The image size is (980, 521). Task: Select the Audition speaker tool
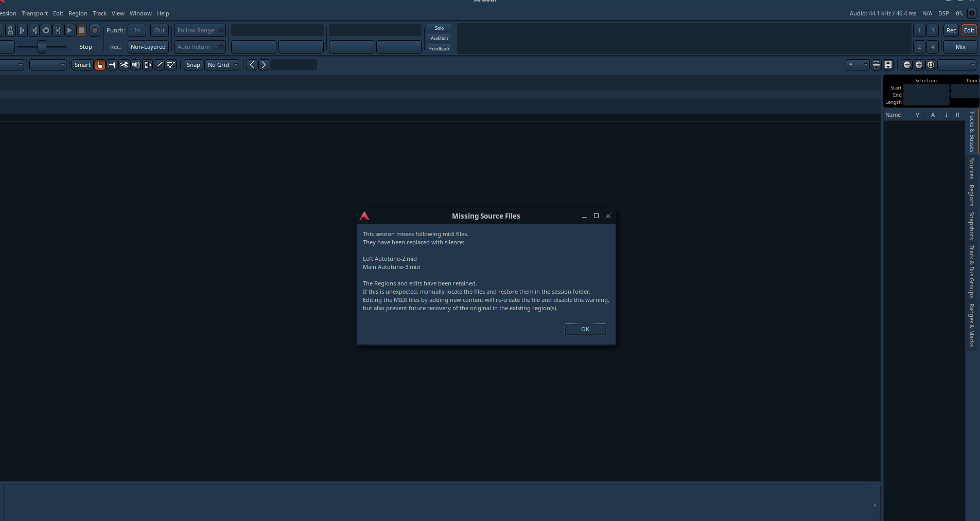click(x=135, y=65)
